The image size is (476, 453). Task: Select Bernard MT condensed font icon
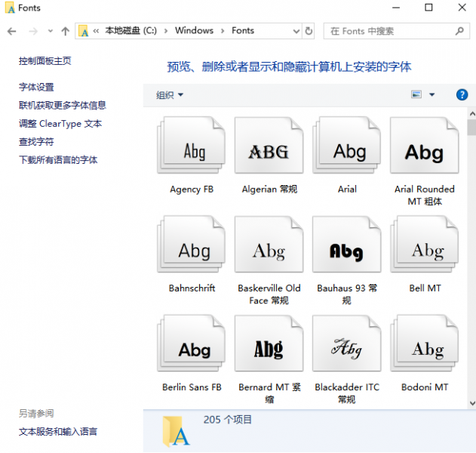point(269,344)
